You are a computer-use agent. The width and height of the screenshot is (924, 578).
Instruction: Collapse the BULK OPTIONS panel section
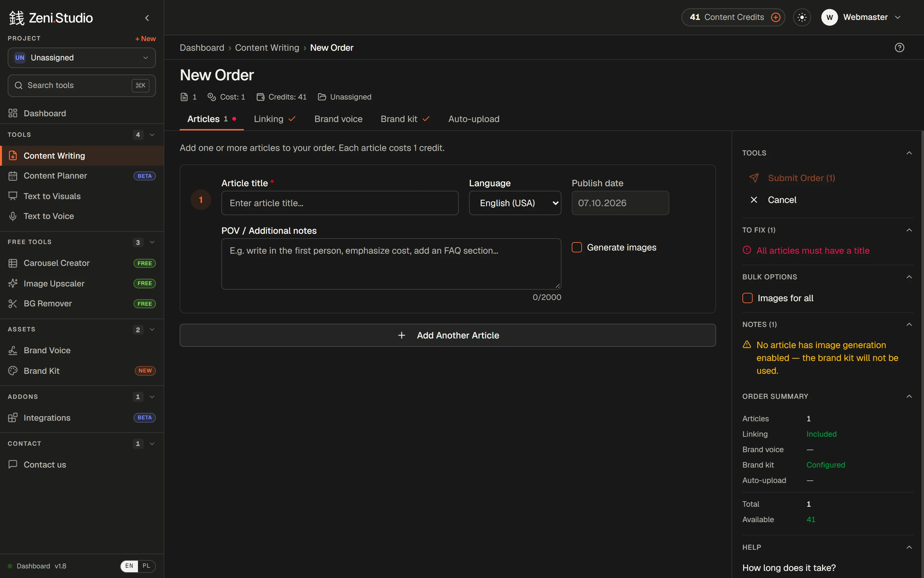click(909, 277)
